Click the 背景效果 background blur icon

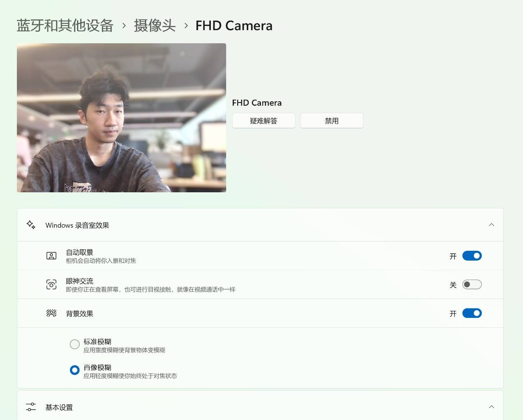click(x=51, y=313)
